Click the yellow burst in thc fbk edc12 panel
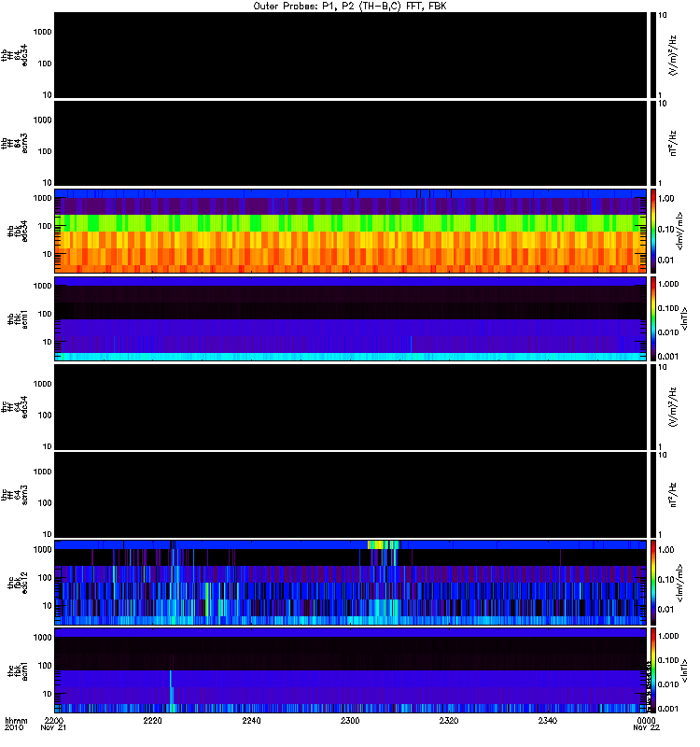 click(x=382, y=543)
